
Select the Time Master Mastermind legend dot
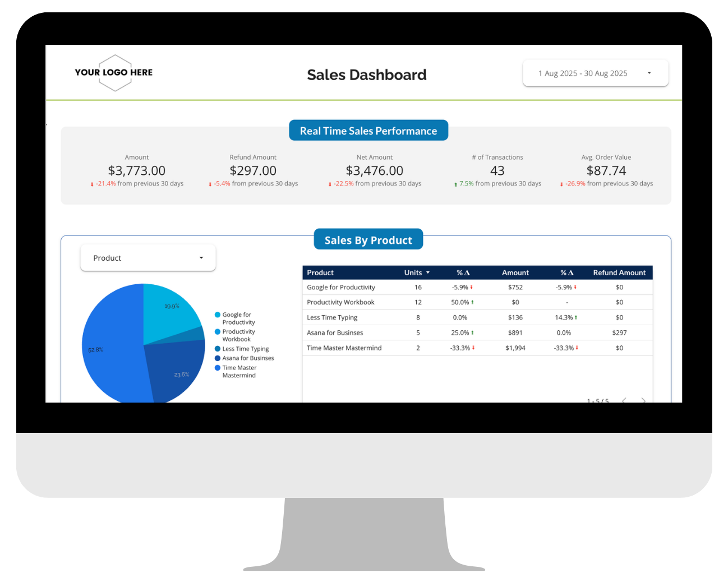tap(218, 368)
